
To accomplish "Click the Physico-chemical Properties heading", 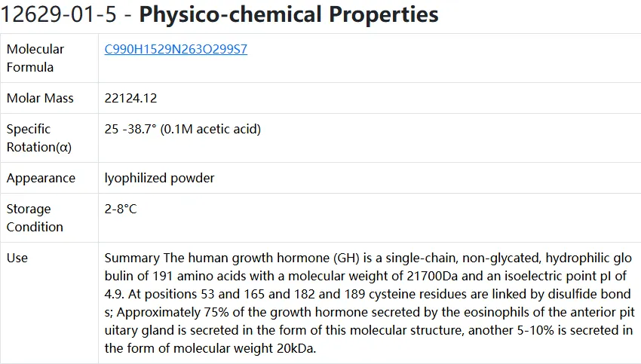I will tap(289, 14).
